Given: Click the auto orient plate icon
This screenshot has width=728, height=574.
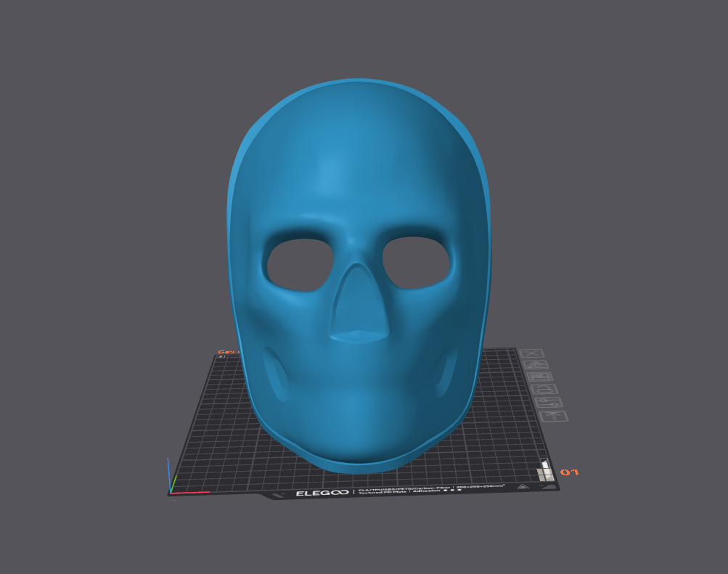Looking at the screenshot, I should pyautogui.click(x=536, y=365).
